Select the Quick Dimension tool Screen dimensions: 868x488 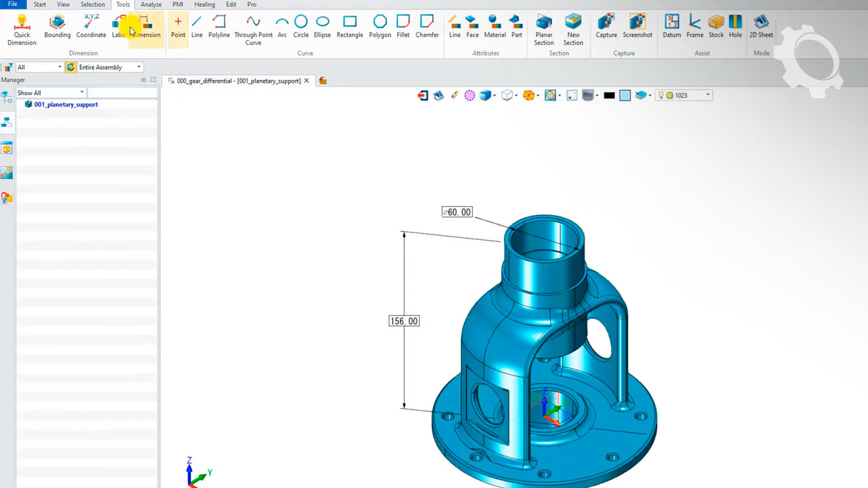coord(22,30)
